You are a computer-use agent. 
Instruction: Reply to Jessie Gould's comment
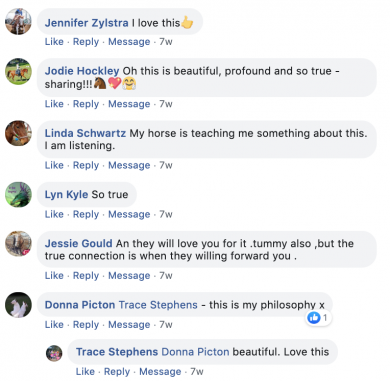(x=86, y=276)
